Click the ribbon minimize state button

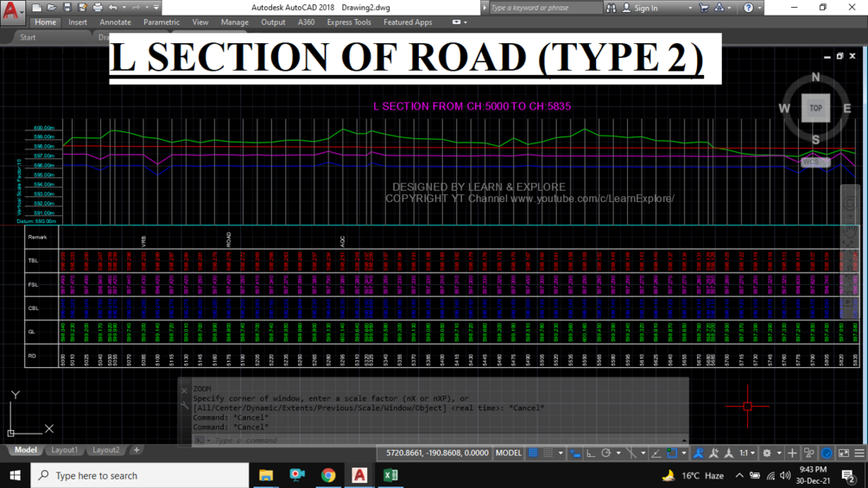456,22
